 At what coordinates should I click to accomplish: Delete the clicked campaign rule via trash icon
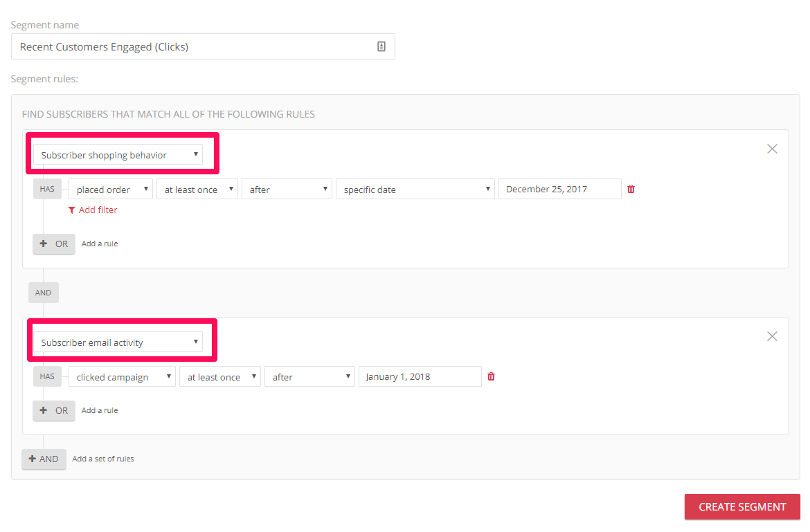click(x=492, y=376)
